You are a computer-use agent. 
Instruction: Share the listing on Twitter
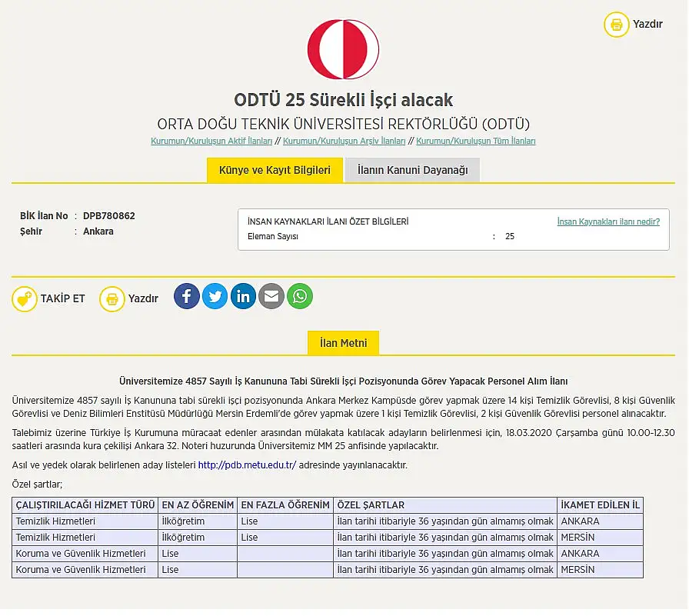215,296
